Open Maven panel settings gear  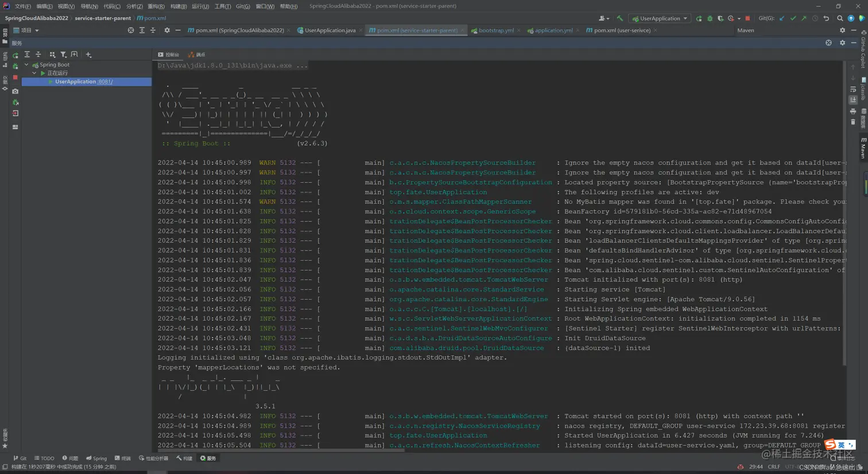(842, 30)
